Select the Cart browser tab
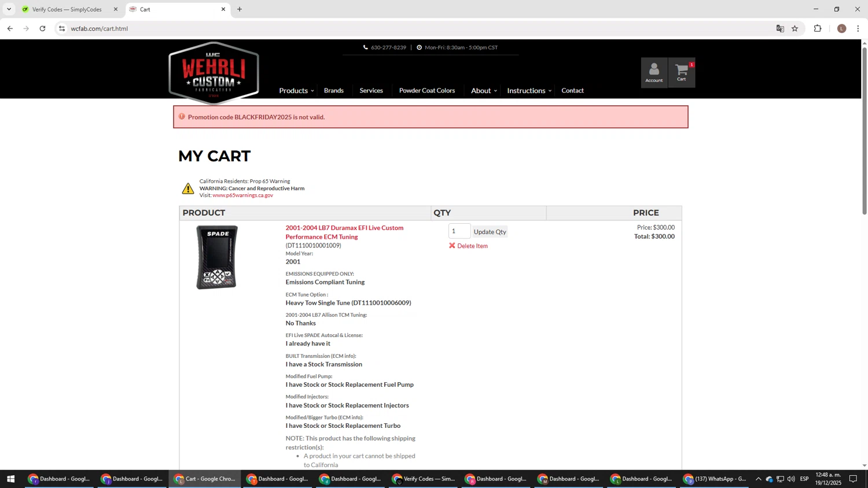This screenshot has width=868, height=488. pyautogui.click(x=177, y=9)
